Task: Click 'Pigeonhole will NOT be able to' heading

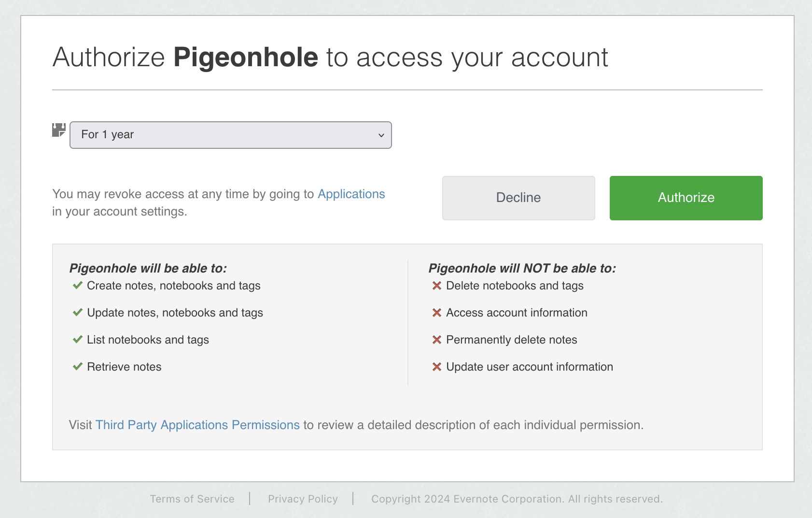Action: tap(522, 268)
